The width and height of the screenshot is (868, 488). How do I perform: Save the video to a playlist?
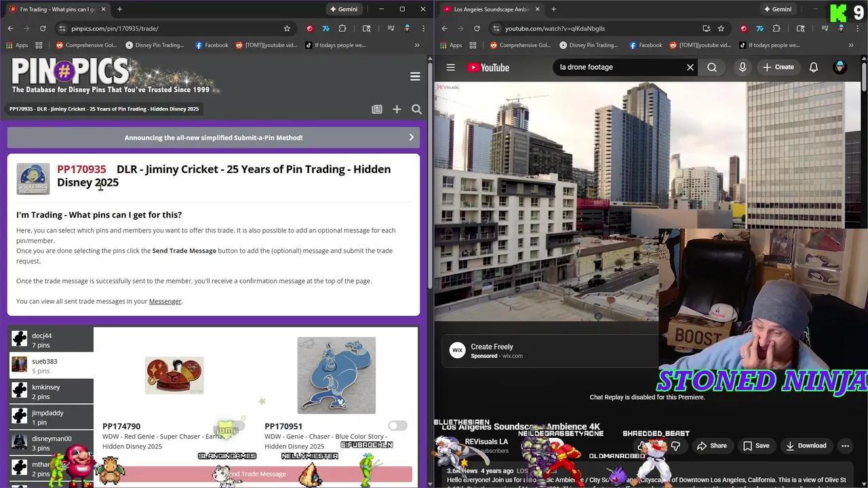point(755,446)
